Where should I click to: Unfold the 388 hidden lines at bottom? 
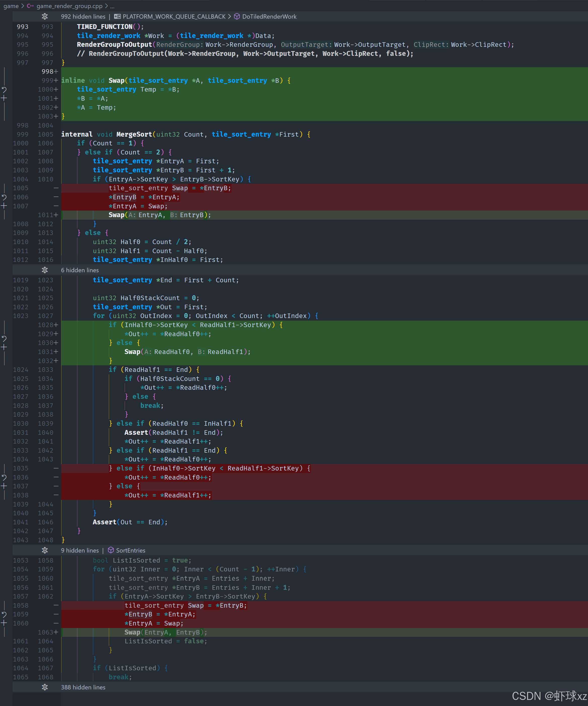[45, 687]
